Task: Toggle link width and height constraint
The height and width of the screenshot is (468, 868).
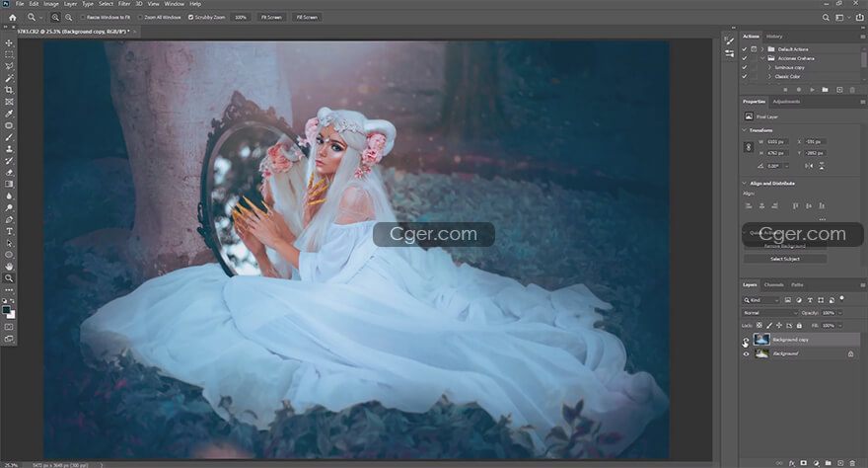Action: click(749, 147)
